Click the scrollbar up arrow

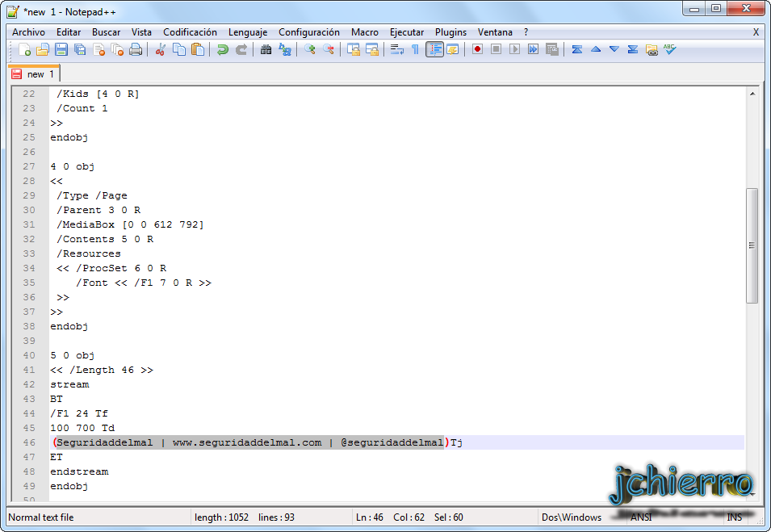coord(752,94)
